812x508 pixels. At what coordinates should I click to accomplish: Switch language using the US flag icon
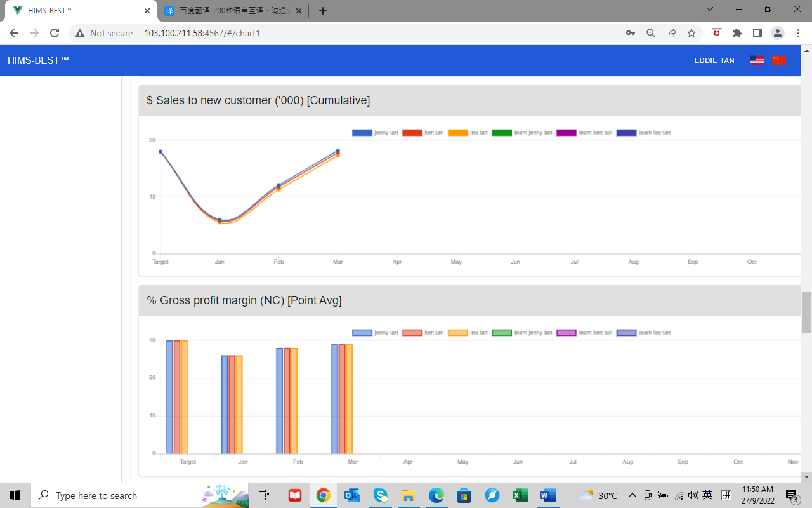(x=756, y=60)
